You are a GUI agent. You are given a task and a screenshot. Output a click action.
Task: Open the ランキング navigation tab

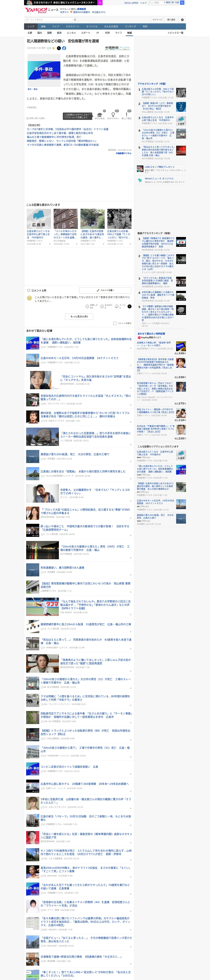[130, 27]
